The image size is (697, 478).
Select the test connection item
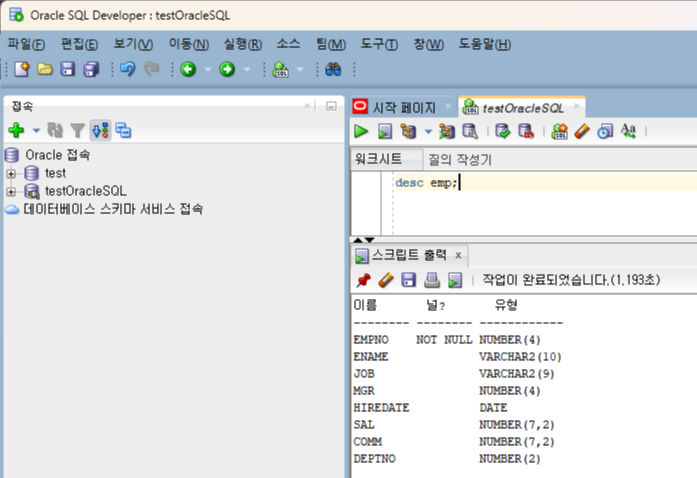click(x=55, y=173)
